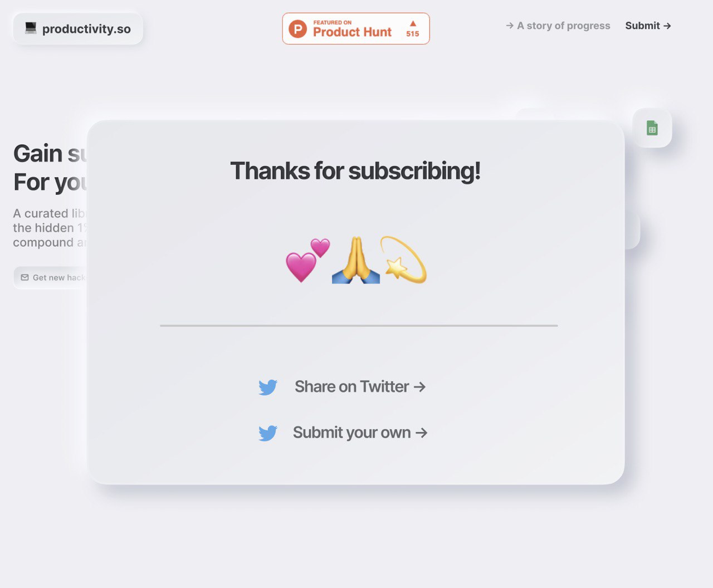Open the A story of progress link
Screen dimensions: 713x588
coord(558,26)
